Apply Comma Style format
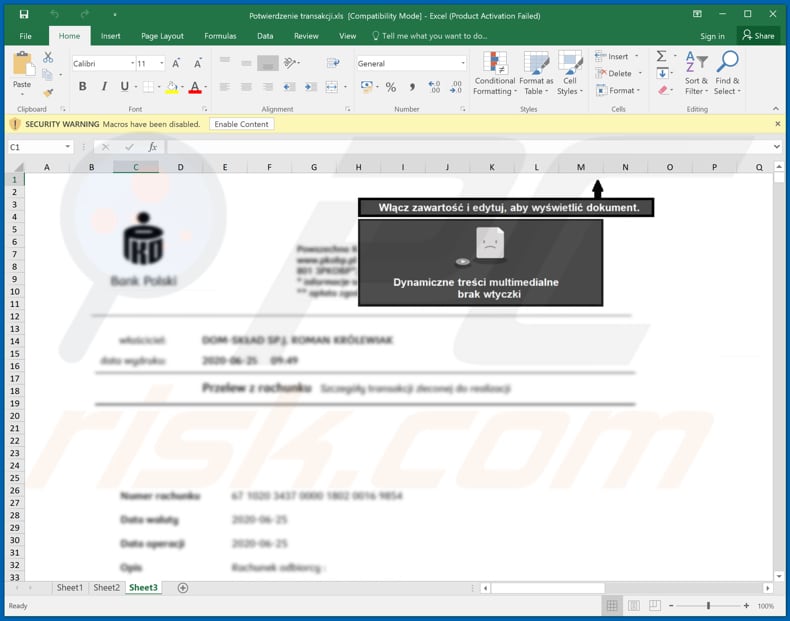Image resolution: width=790 pixels, height=621 pixels. point(412,87)
